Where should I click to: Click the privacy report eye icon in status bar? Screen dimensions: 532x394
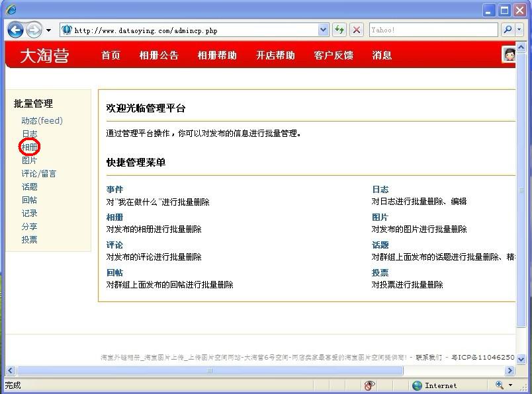369,385
